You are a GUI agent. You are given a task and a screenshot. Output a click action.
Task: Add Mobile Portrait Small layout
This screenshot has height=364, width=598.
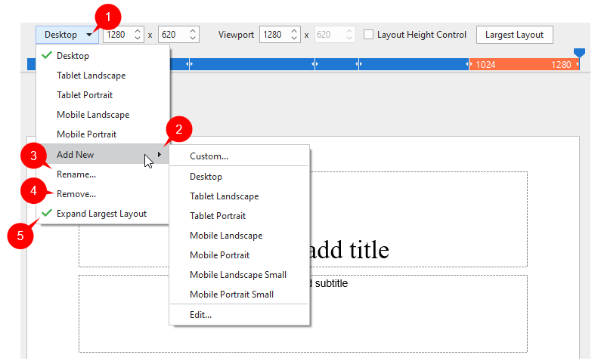pos(231,295)
